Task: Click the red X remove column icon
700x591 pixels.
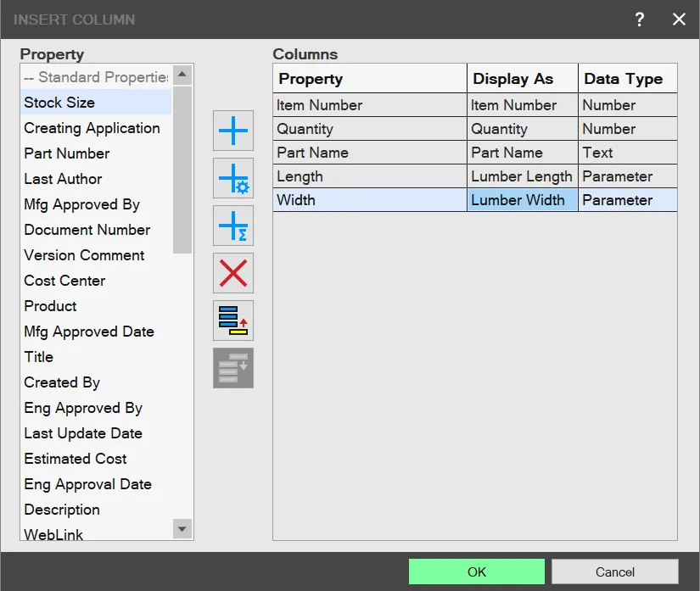Action: (233, 273)
